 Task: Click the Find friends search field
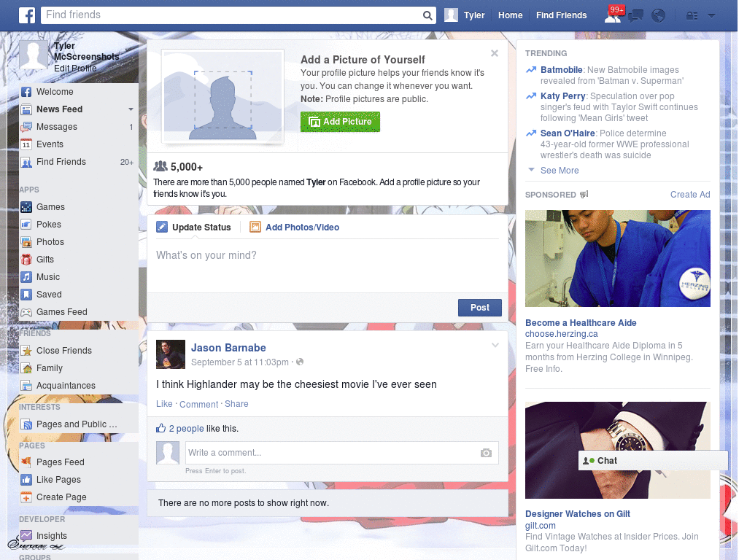click(231, 15)
